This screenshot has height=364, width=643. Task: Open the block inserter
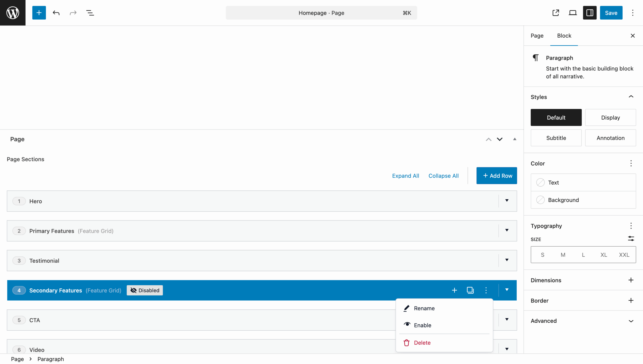pyautogui.click(x=39, y=13)
